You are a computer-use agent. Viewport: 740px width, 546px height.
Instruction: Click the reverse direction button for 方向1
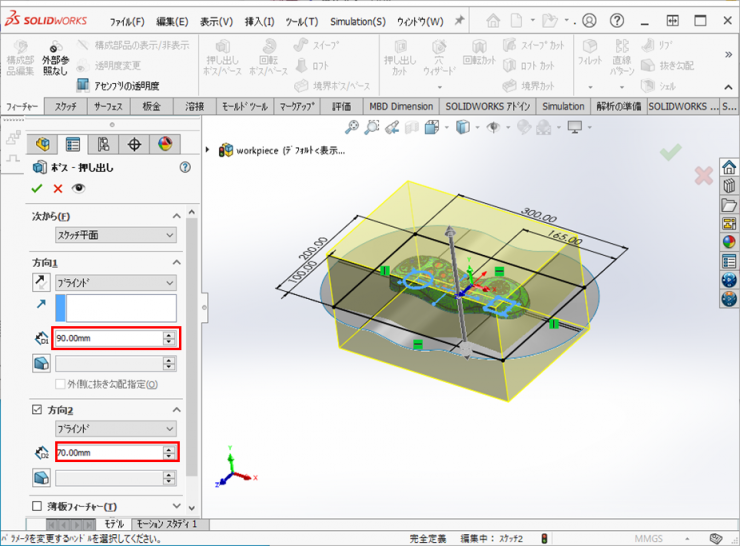[39, 283]
